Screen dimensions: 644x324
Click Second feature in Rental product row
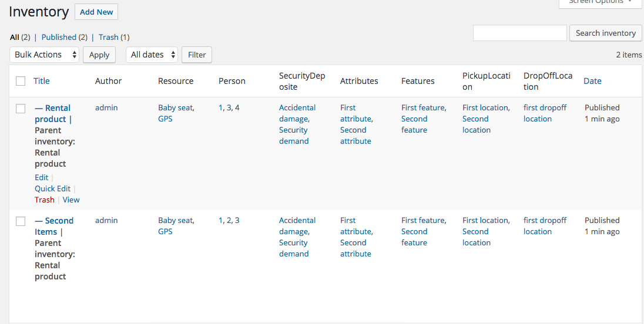pyautogui.click(x=414, y=124)
